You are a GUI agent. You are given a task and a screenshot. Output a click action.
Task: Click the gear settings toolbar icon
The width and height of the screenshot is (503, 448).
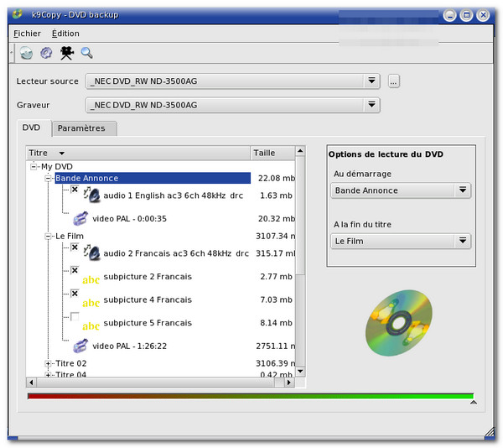click(x=46, y=53)
